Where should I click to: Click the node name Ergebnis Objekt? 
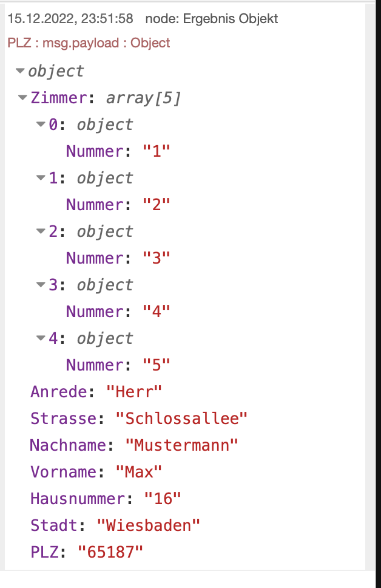tap(212, 19)
